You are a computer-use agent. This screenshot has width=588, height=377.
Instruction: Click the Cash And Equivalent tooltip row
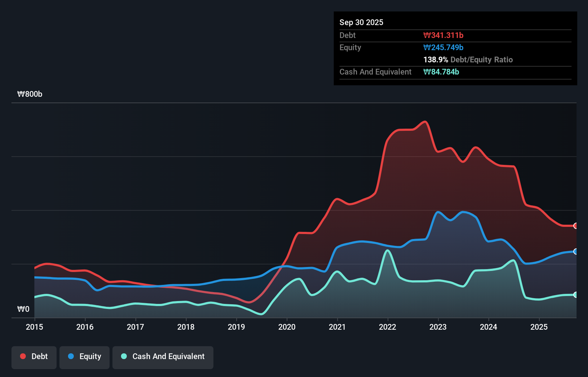tap(375, 72)
